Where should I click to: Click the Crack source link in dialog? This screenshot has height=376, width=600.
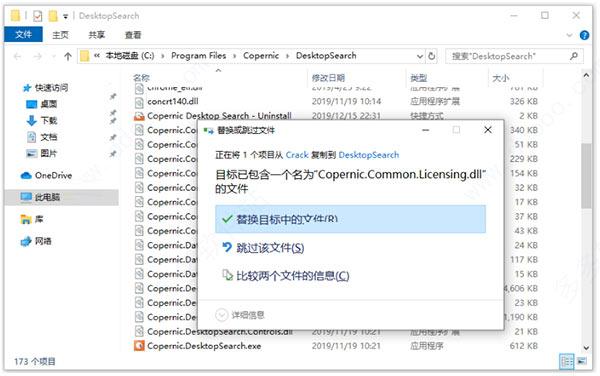coord(297,155)
